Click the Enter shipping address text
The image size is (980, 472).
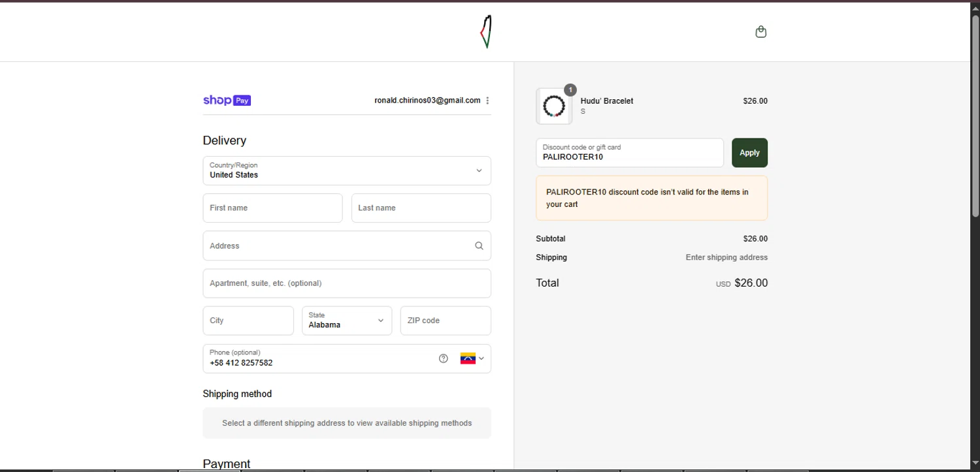(727, 258)
